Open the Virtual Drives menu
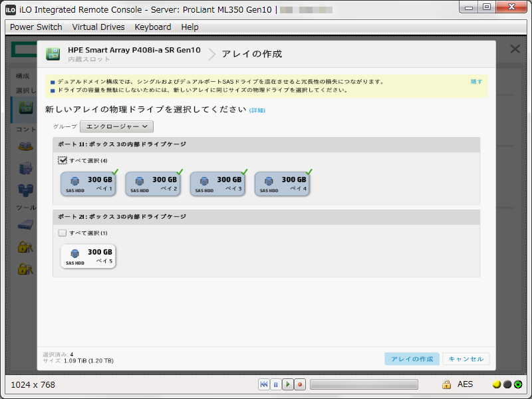Screen dimensions: 532x399 pyautogui.click(x=96, y=27)
